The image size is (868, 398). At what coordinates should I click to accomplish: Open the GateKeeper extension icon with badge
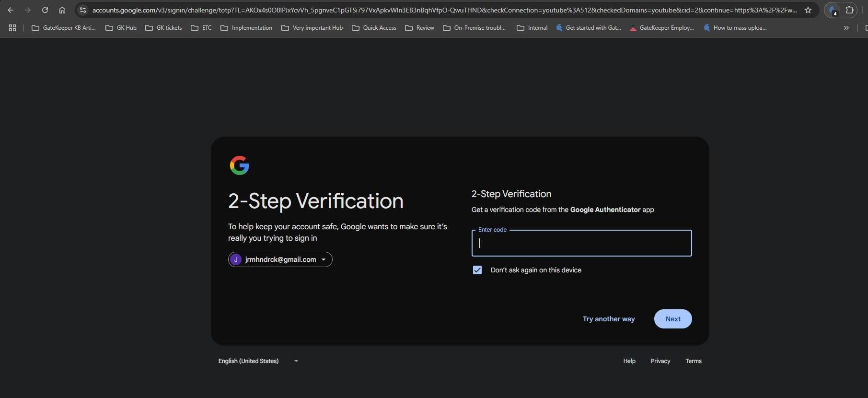tap(833, 10)
